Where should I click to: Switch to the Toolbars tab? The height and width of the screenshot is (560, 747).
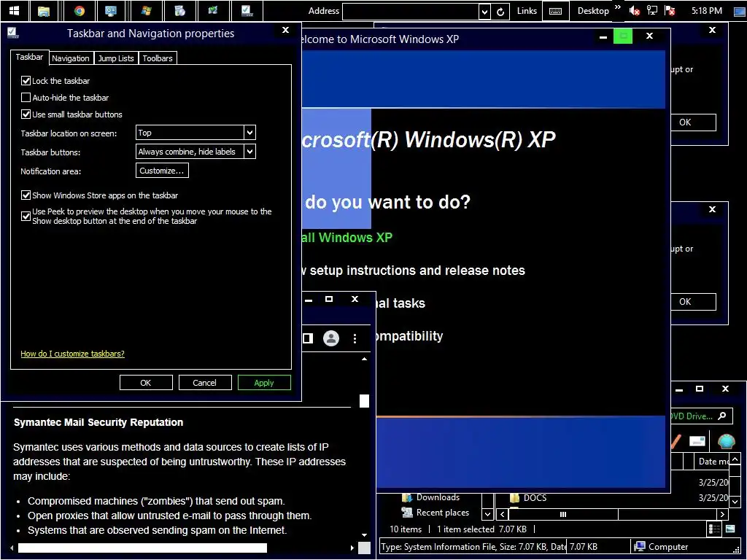pos(158,58)
